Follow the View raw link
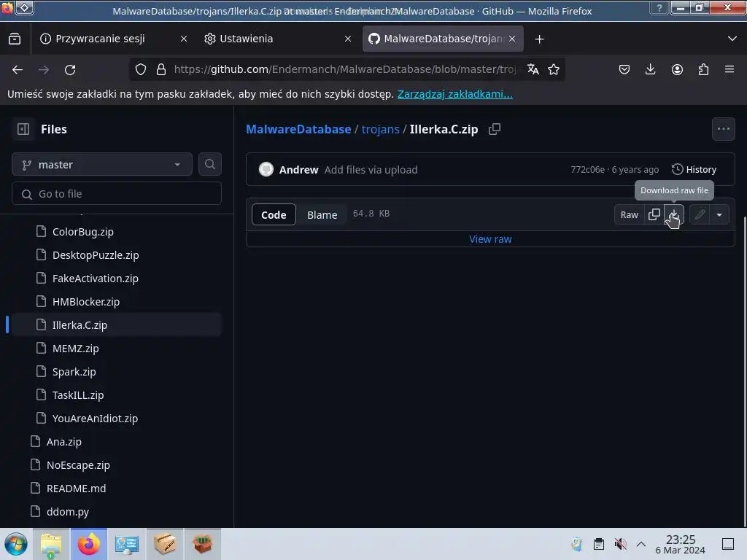This screenshot has height=560, width=747. 490,239
